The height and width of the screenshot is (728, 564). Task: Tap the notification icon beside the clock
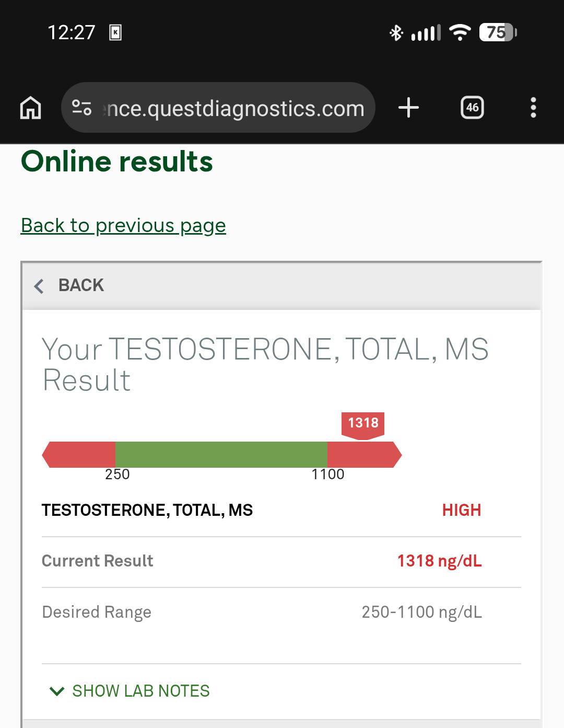115,32
